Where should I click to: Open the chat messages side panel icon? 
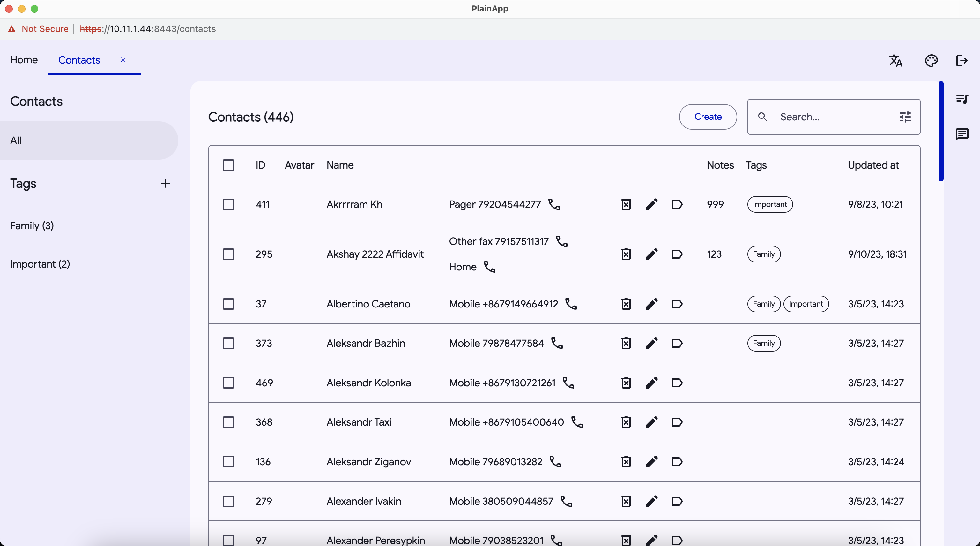(962, 134)
